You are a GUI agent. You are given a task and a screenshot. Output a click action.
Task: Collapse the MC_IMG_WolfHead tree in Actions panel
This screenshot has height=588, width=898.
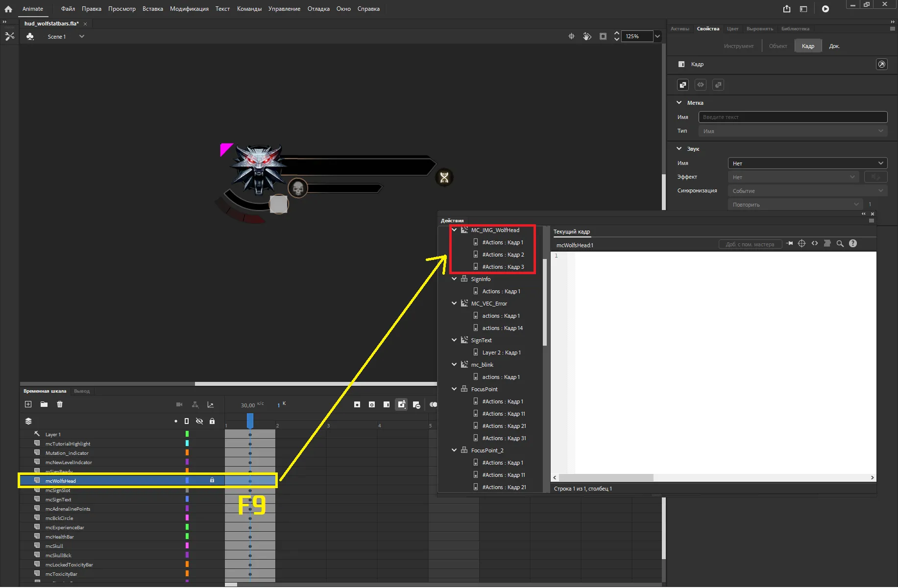(454, 230)
